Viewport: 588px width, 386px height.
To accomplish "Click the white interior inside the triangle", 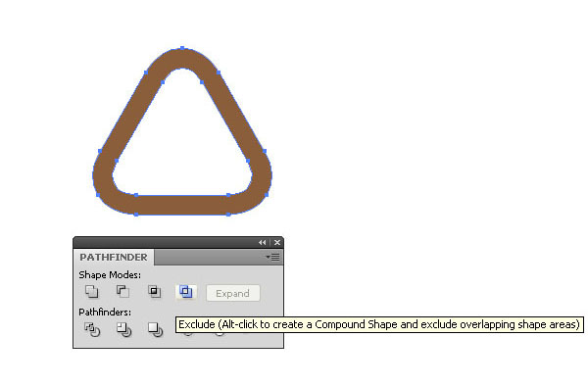I will pos(182,150).
